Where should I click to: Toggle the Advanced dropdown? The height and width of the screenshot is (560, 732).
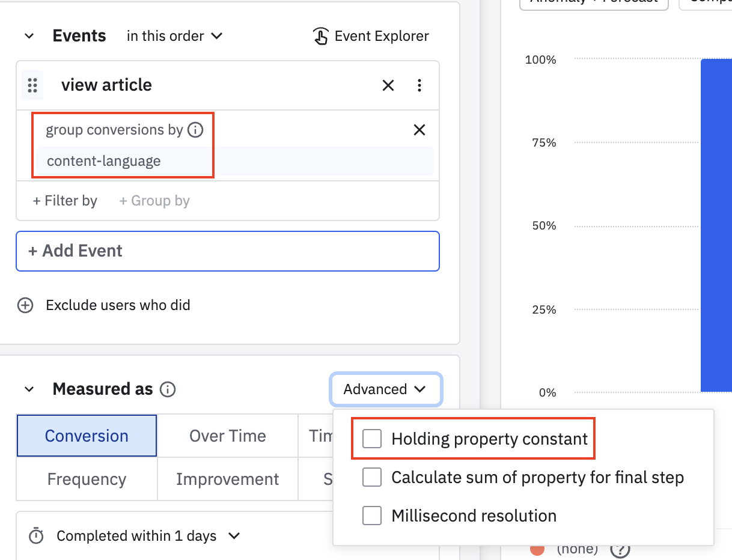coord(385,389)
